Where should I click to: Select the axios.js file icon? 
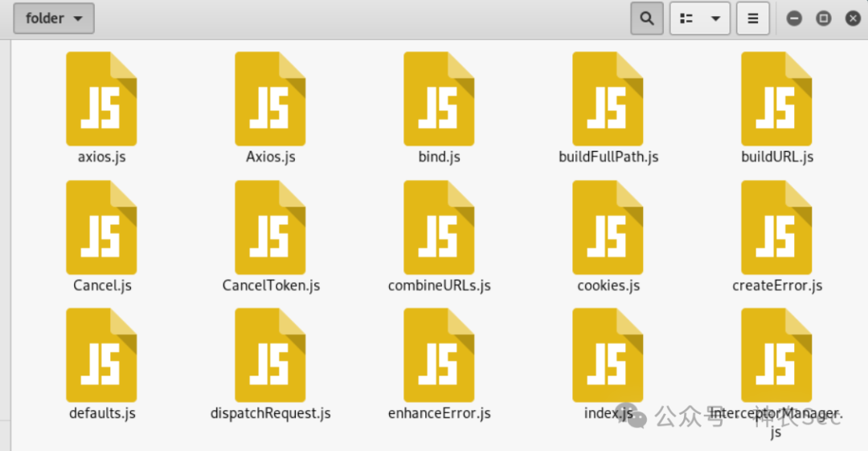(x=101, y=99)
